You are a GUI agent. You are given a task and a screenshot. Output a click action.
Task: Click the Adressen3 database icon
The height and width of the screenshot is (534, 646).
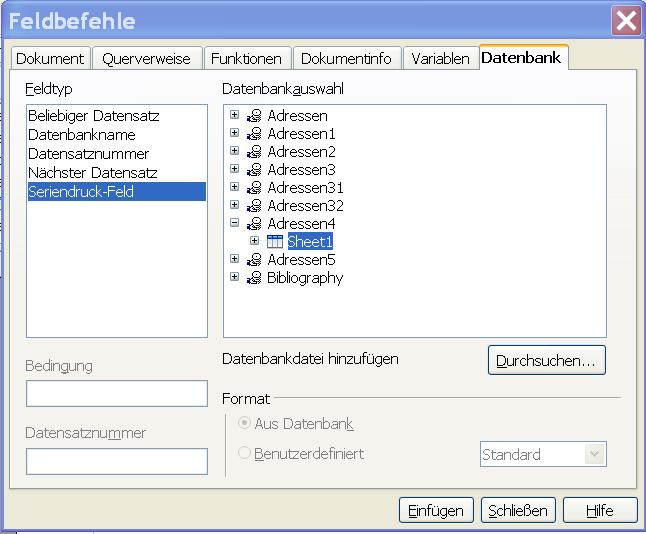coord(254,170)
